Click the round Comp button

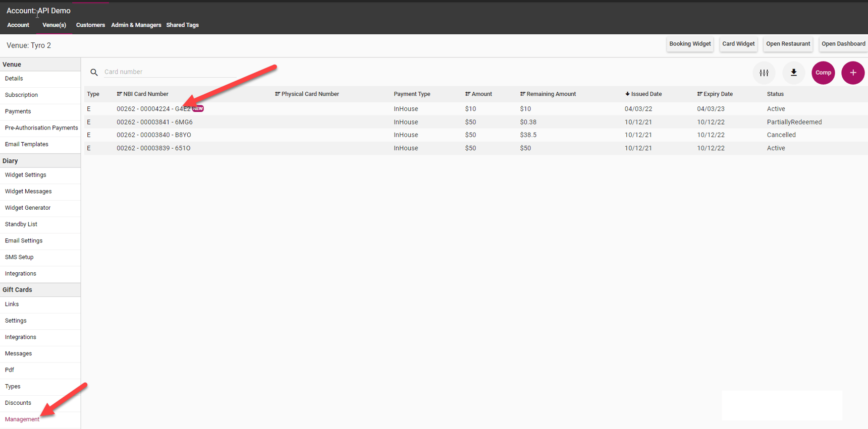point(823,73)
